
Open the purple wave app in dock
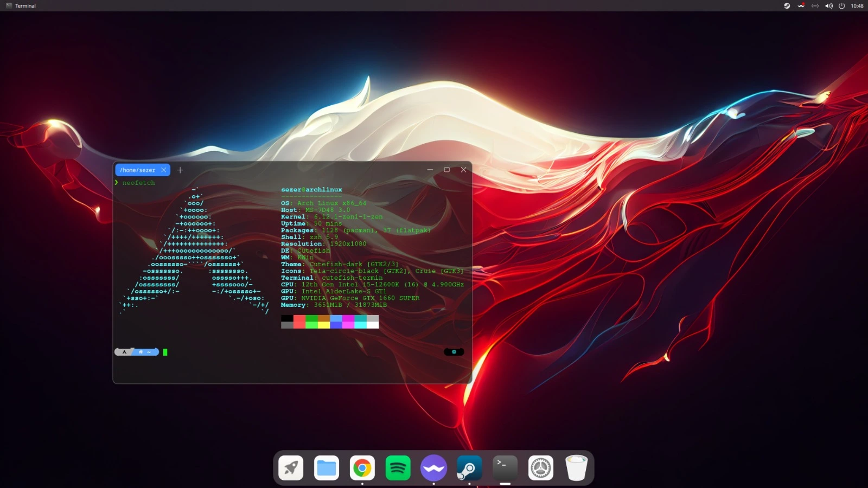[433, 467]
